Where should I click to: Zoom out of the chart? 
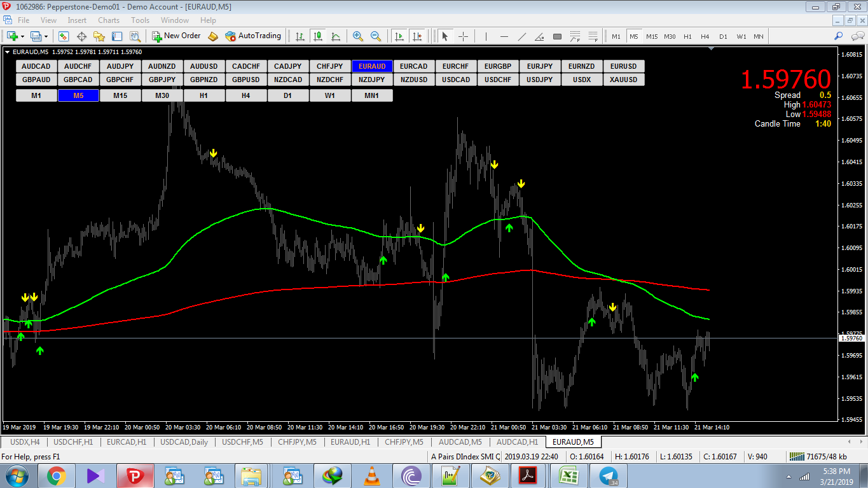(376, 36)
